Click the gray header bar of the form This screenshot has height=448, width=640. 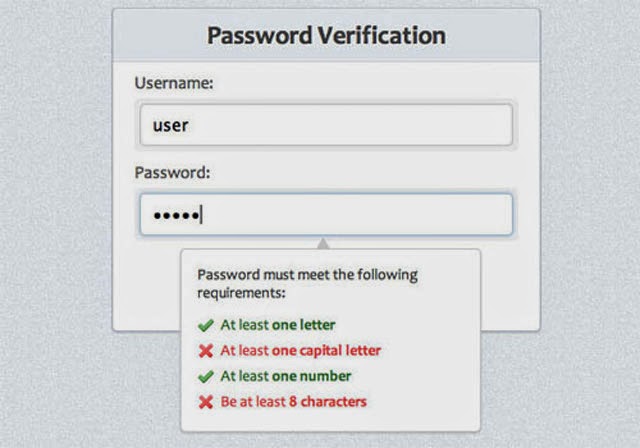click(x=327, y=35)
